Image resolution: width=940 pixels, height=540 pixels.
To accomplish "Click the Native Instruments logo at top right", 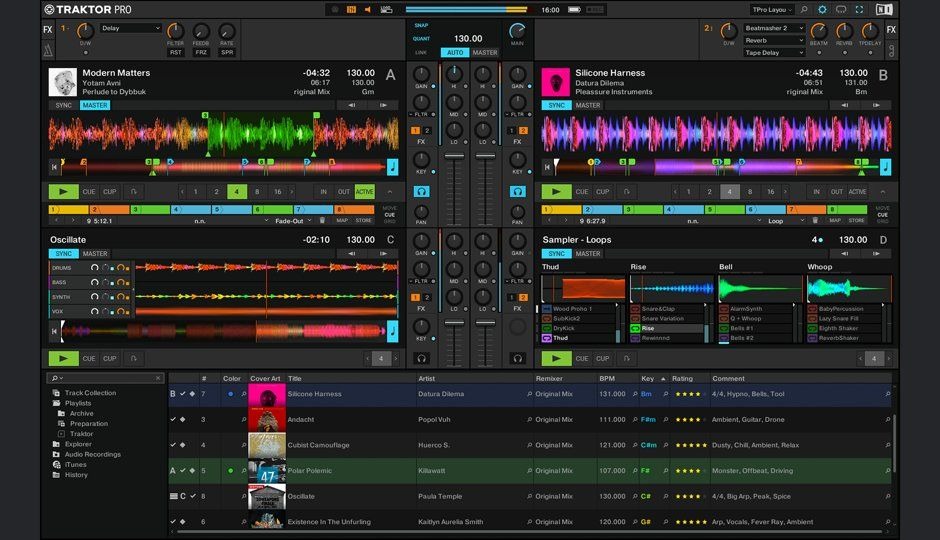I will (884, 10).
